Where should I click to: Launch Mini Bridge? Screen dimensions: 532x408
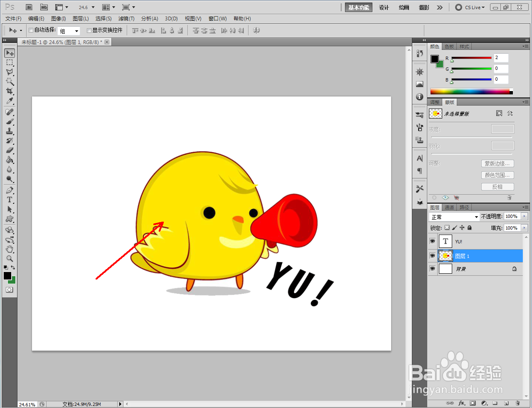point(44,7)
